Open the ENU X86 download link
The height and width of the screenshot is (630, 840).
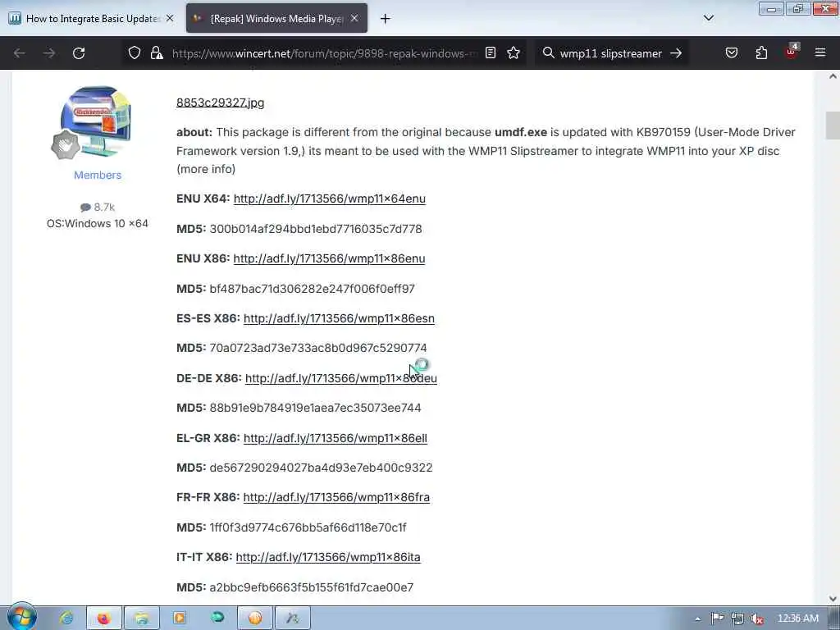330,258
